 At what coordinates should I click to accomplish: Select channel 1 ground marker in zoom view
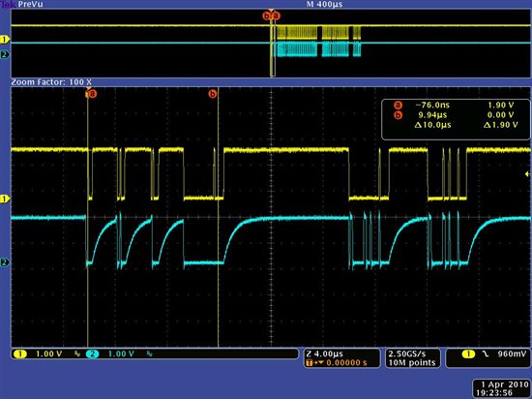(x=5, y=199)
